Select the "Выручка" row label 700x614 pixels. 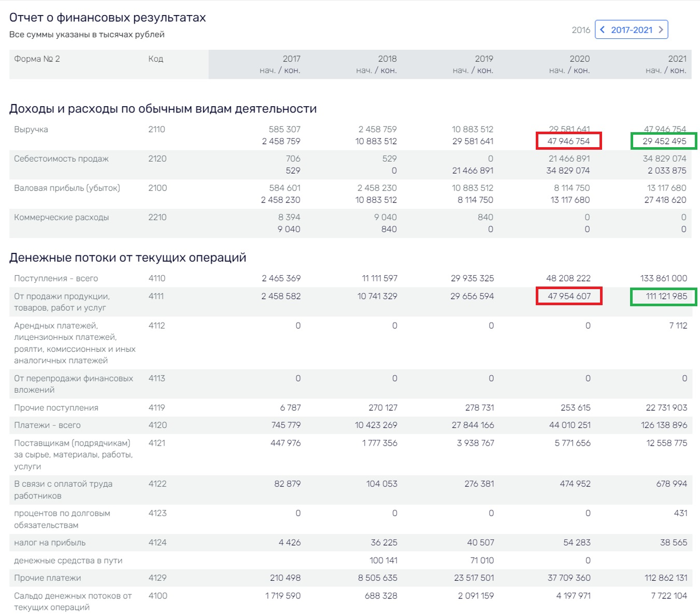click(x=31, y=130)
